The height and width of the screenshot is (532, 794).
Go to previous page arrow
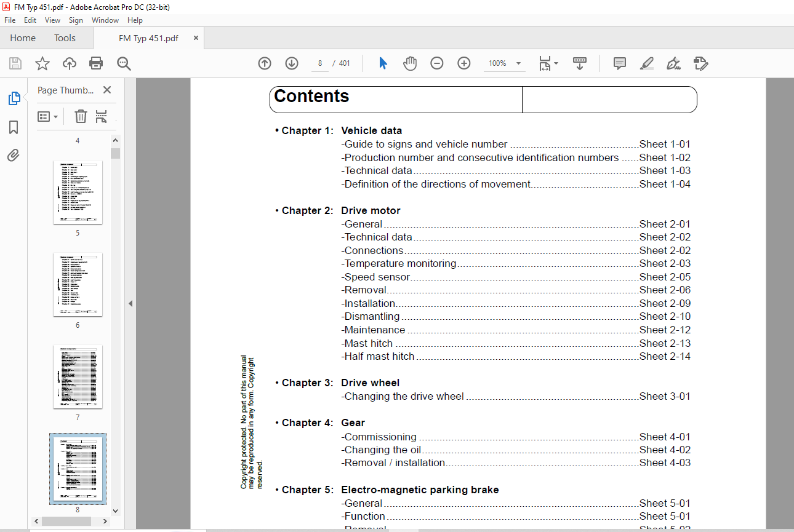(x=265, y=63)
